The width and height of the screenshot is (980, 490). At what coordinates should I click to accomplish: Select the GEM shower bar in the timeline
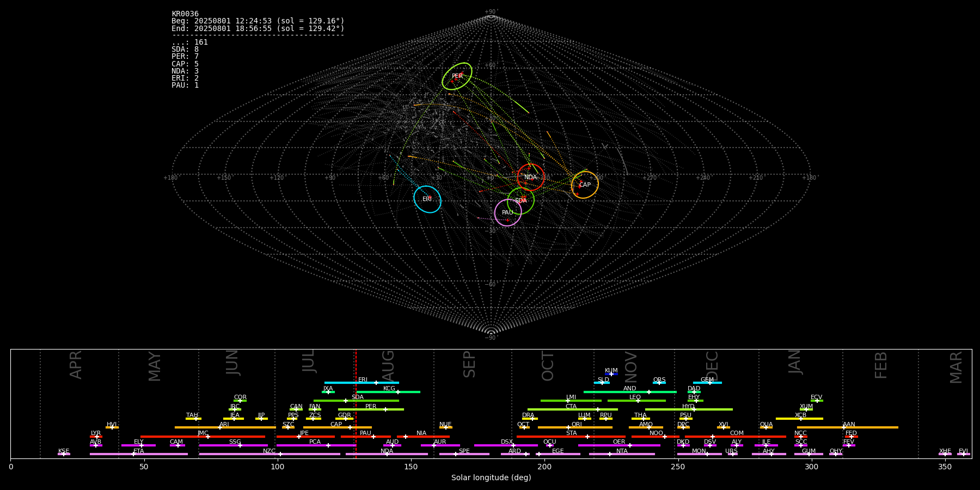[707, 383]
